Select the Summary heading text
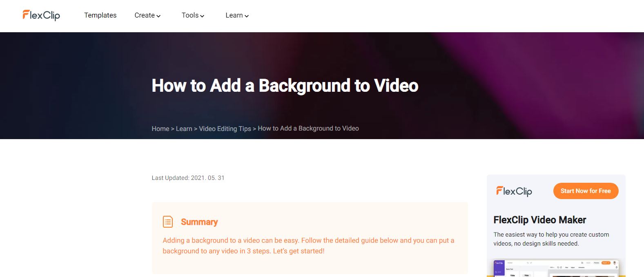 (199, 222)
